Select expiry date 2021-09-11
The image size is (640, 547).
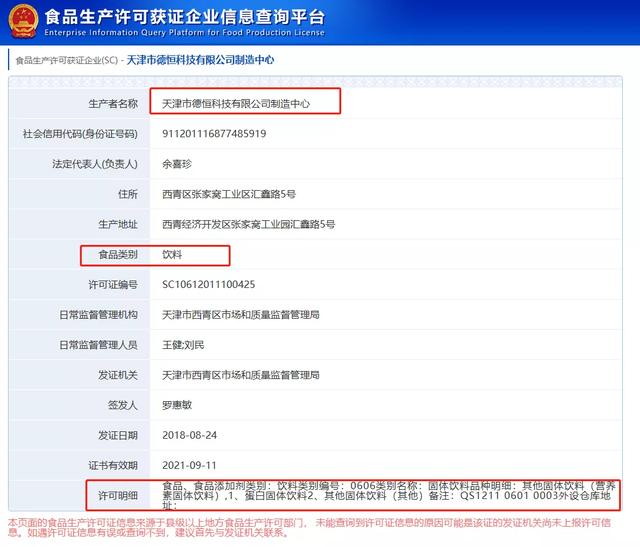point(189,466)
